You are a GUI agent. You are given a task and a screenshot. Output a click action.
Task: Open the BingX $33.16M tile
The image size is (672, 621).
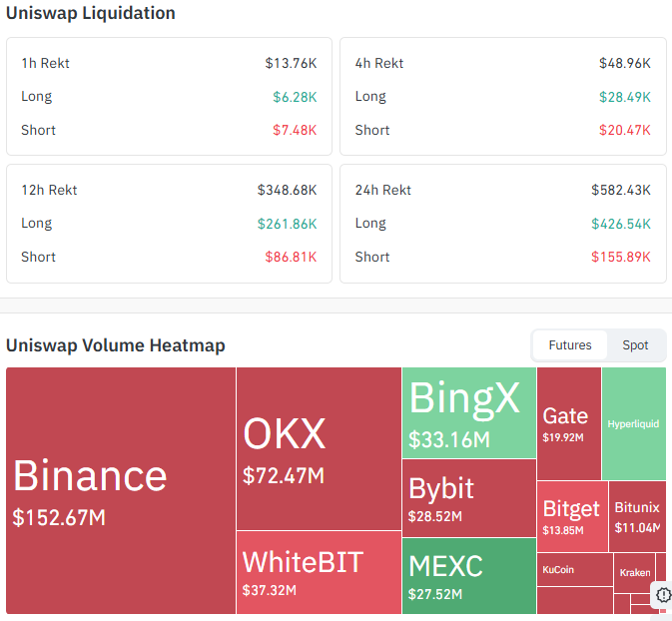click(x=469, y=412)
